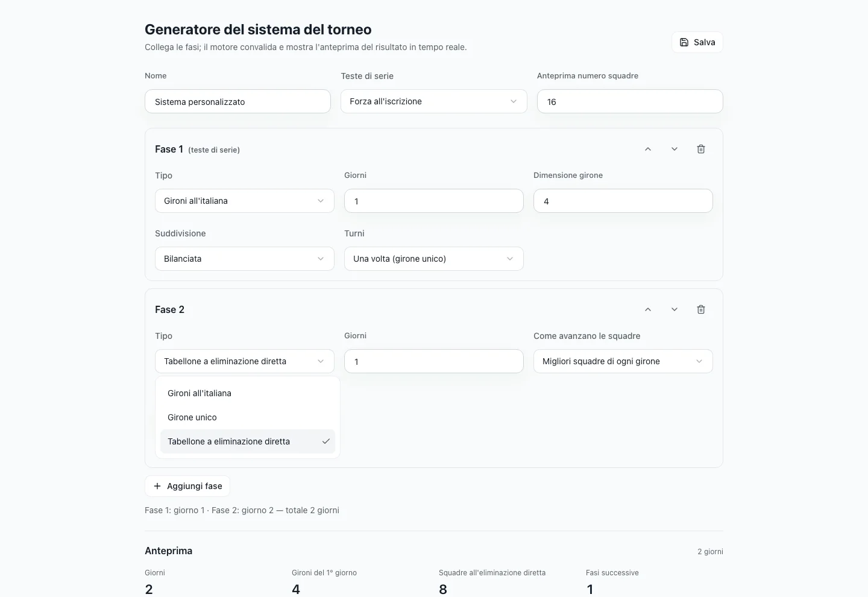The height and width of the screenshot is (597, 868).
Task: Move Fase 1 down with chevron icon
Action: [675, 149]
